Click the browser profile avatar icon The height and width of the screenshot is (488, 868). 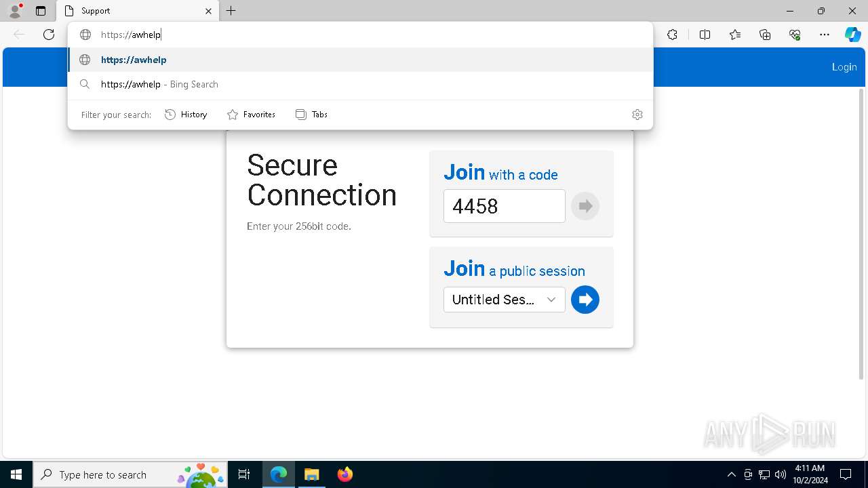[x=15, y=11]
